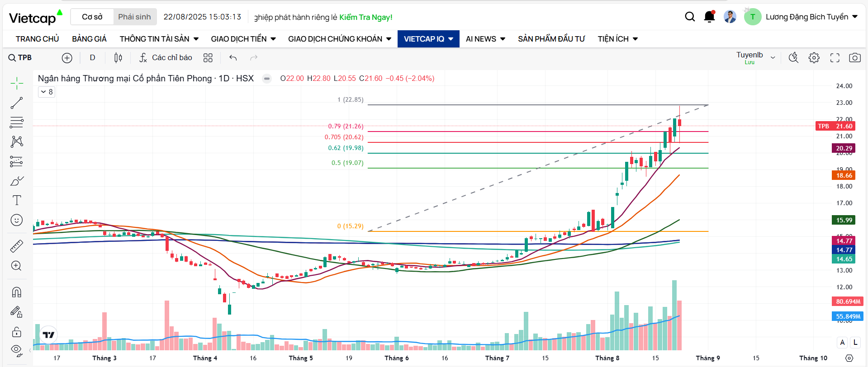Redo the chart action

[254, 58]
